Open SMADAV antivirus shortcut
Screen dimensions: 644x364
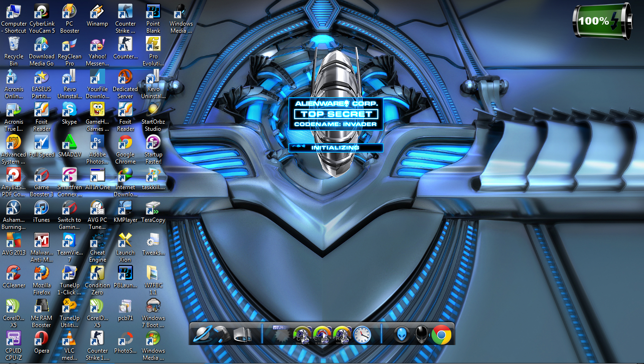[70, 146]
